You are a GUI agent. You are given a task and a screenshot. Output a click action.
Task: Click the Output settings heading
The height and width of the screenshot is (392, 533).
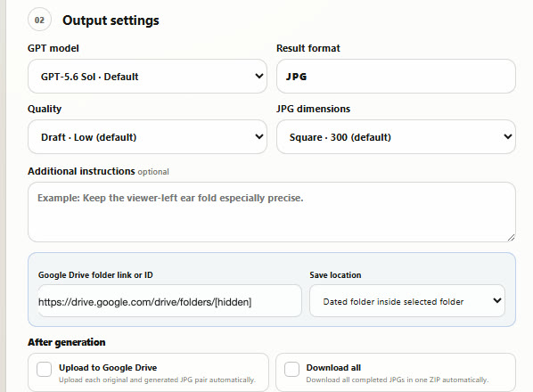tap(111, 20)
